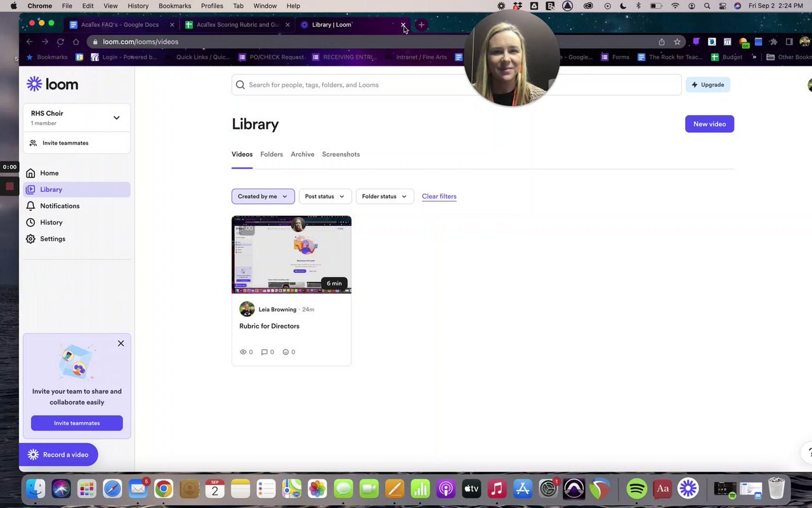Reload the page in Chrome
The width and height of the screenshot is (812, 508).
pyautogui.click(x=60, y=42)
